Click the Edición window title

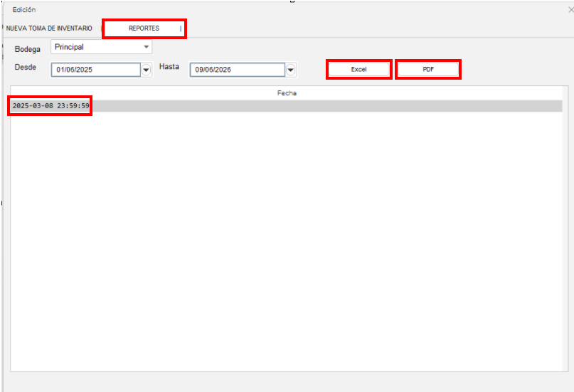(24, 10)
